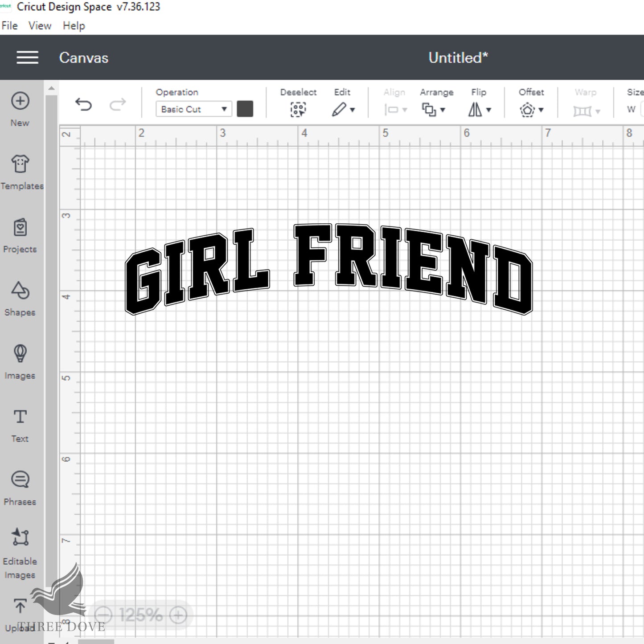Click the Align icon
This screenshot has width=644, height=644.
click(391, 110)
